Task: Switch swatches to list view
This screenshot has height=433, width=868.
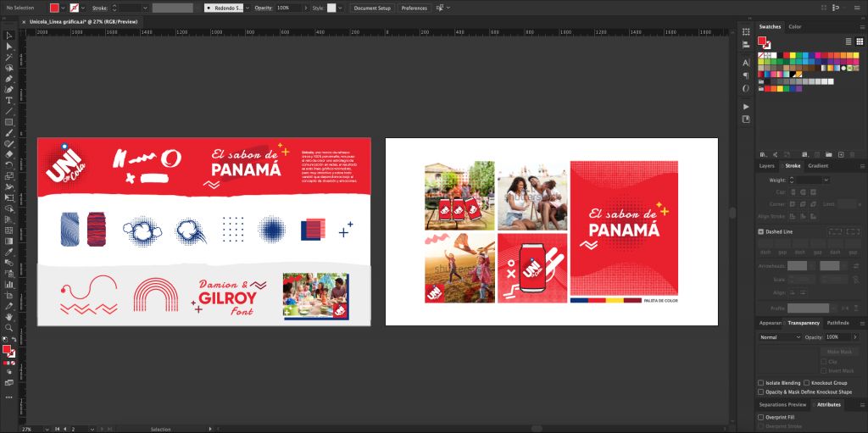Action: coord(849,42)
